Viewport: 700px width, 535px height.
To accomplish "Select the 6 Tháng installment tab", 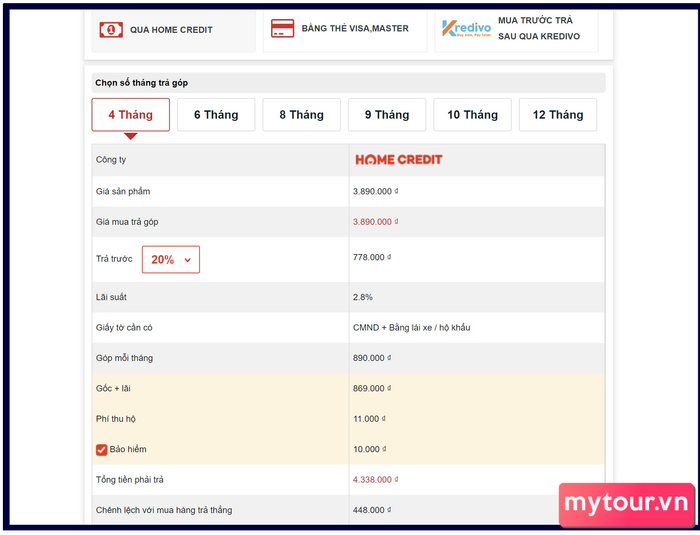I will [x=216, y=115].
